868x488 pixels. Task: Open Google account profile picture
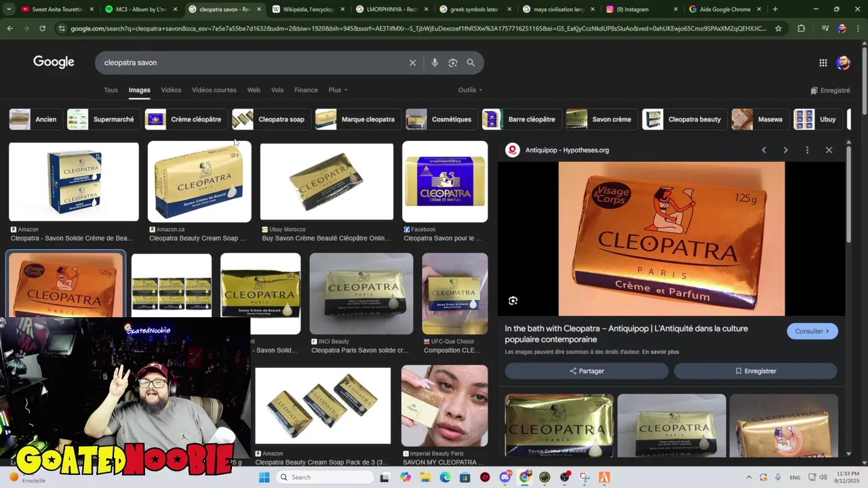point(843,62)
